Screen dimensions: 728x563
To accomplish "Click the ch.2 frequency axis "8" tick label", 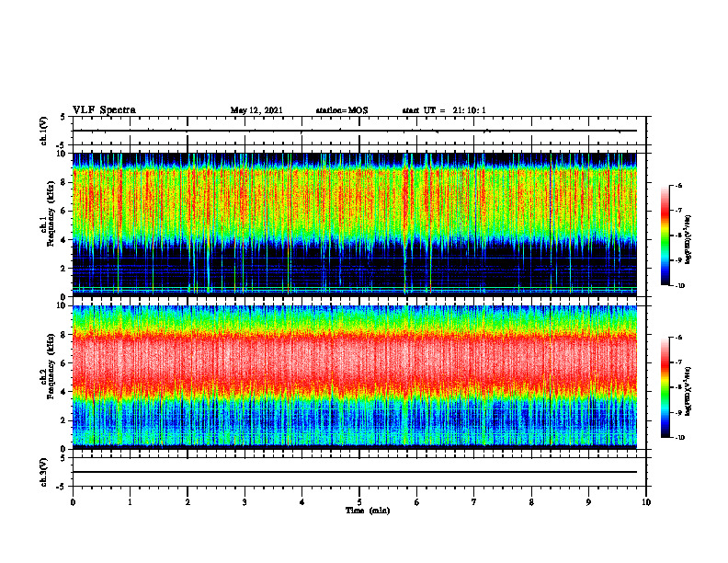I will click(64, 335).
